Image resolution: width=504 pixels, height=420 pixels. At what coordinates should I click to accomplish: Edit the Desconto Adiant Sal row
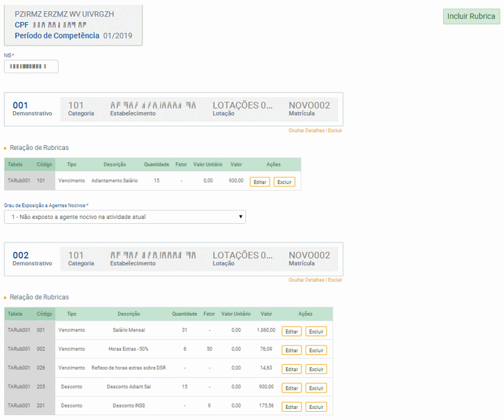tap(292, 388)
